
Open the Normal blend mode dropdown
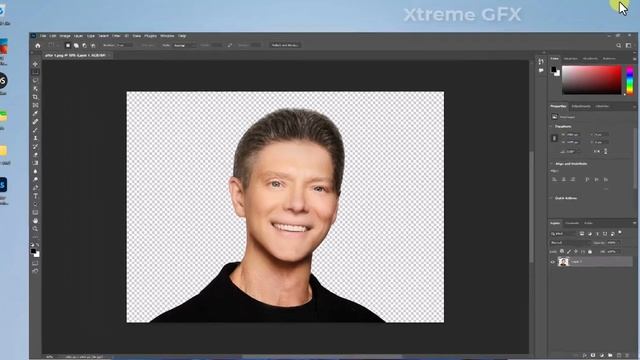(570, 243)
